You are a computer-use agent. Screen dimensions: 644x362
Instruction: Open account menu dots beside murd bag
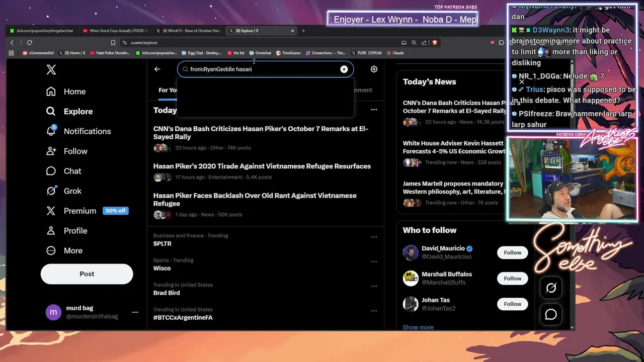(x=135, y=312)
